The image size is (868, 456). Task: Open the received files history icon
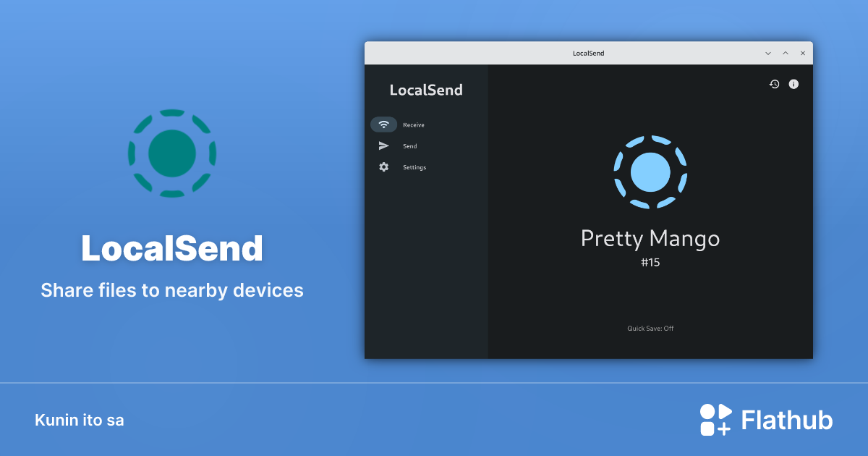coord(774,84)
